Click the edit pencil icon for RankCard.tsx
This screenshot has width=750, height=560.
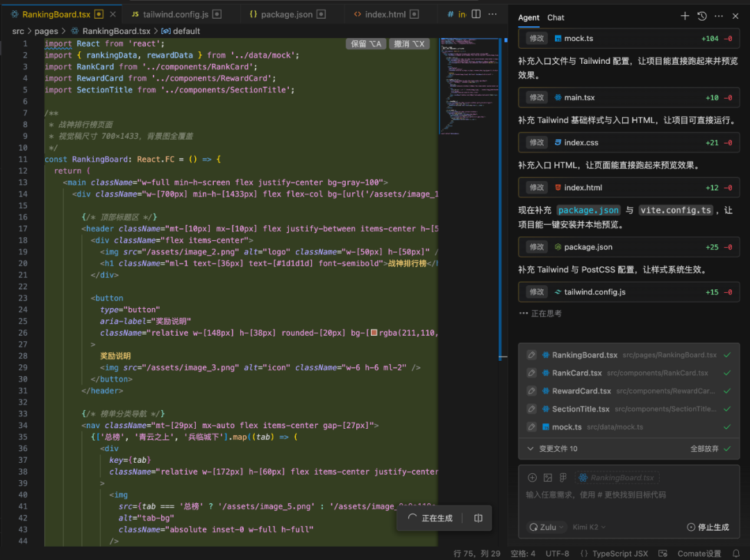[x=531, y=373]
